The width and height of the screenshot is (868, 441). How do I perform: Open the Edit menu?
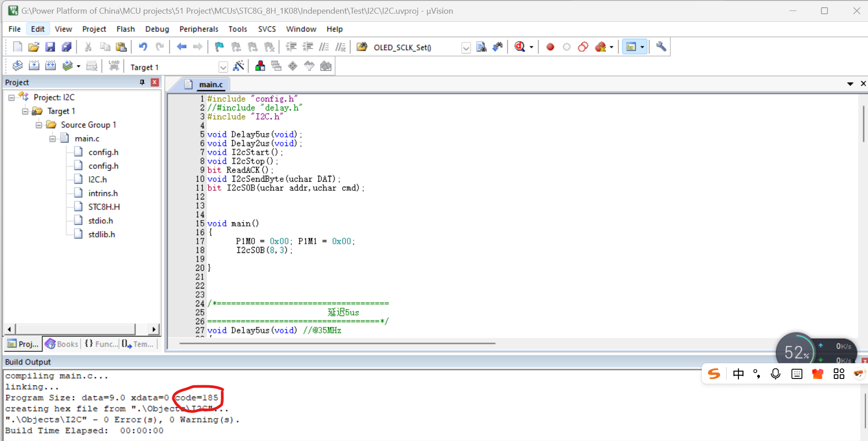point(38,29)
